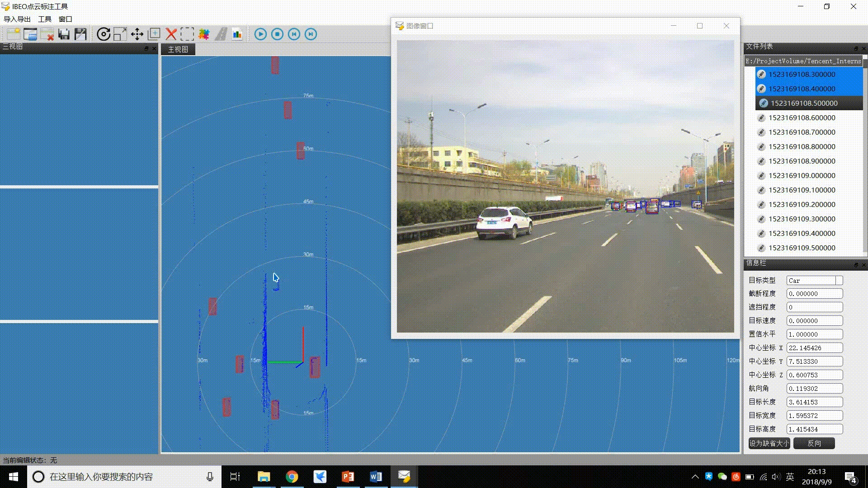Click the add copy box icon
Screen dimensions: 868x488
[154, 34]
